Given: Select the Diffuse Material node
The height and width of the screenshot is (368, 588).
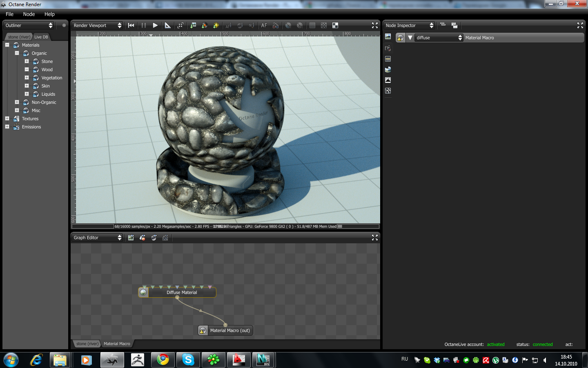Looking at the screenshot, I should coord(177,292).
